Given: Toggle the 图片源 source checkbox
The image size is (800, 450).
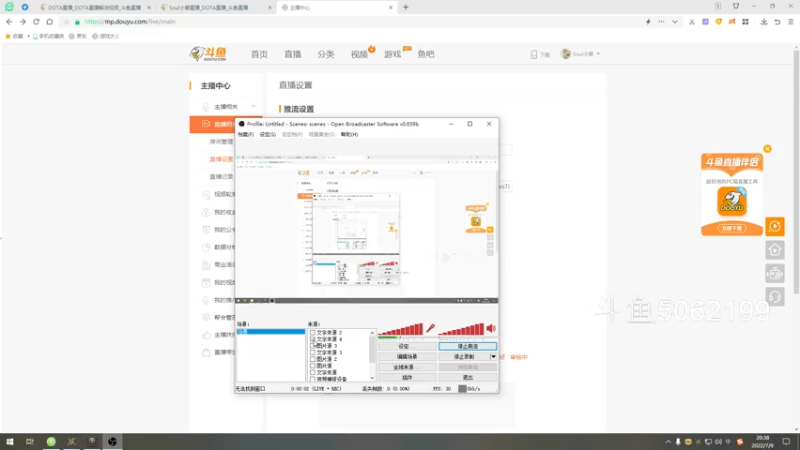Looking at the screenshot, I should [313, 366].
